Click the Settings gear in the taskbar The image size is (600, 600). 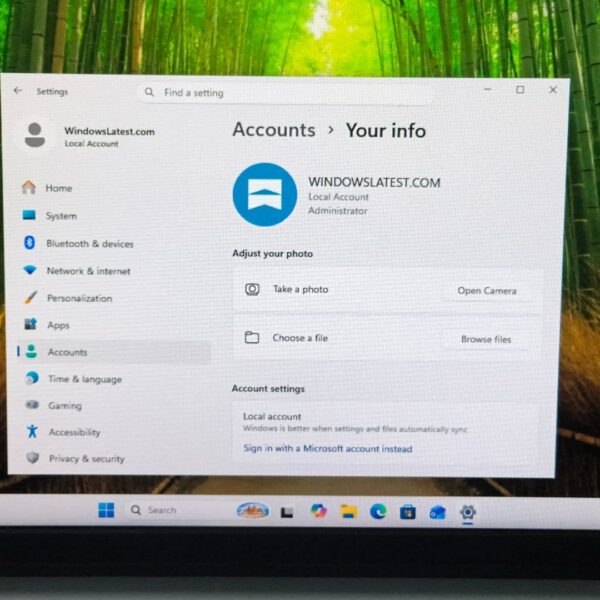pyautogui.click(x=468, y=512)
